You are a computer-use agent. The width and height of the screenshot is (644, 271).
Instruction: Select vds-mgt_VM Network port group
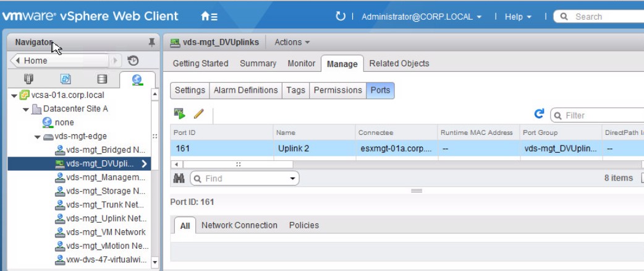100,233
